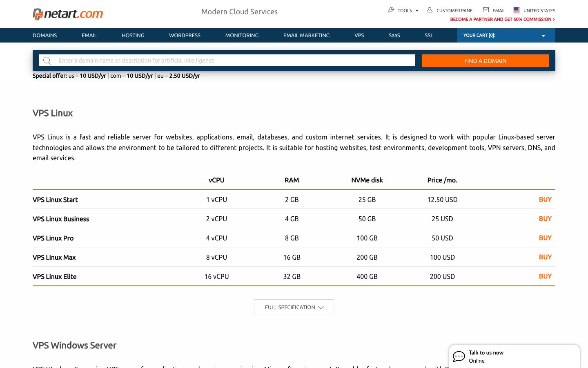Open the SaaS menu
This screenshot has height=368, width=588.
[x=394, y=36]
